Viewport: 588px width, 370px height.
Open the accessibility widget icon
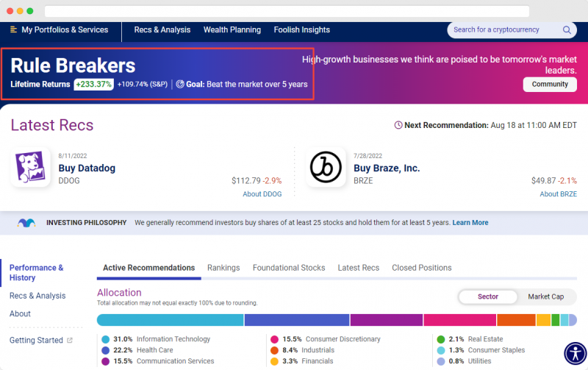[x=576, y=353]
